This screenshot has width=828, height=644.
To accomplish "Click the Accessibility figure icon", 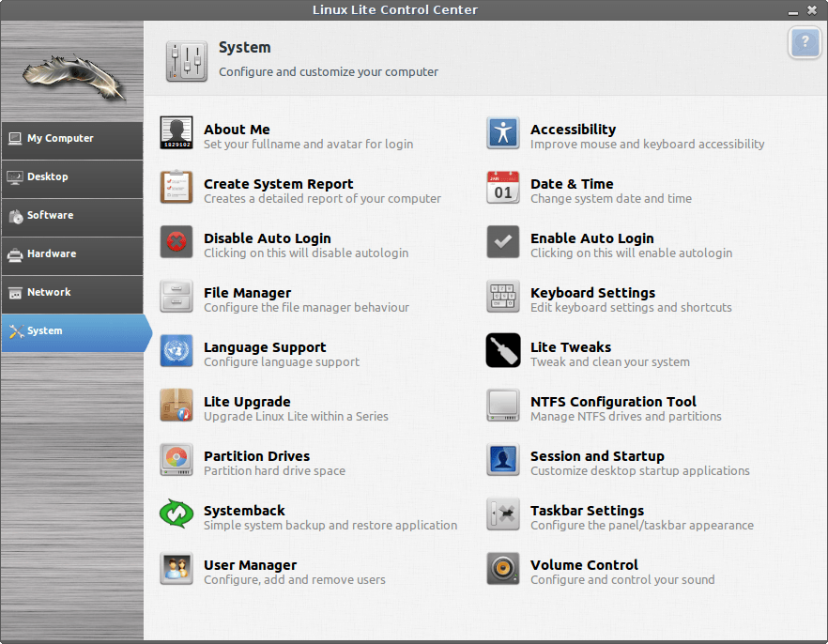I will click(x=503, y=133).
